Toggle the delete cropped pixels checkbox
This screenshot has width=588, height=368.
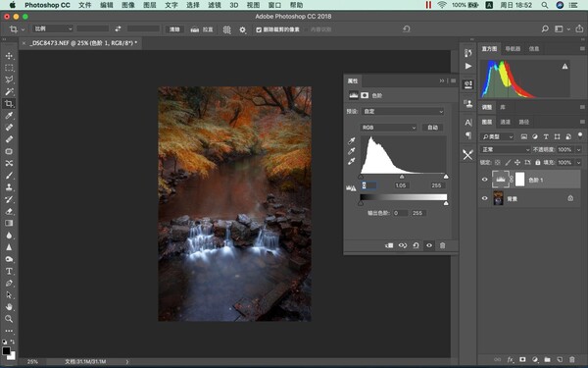259,29
